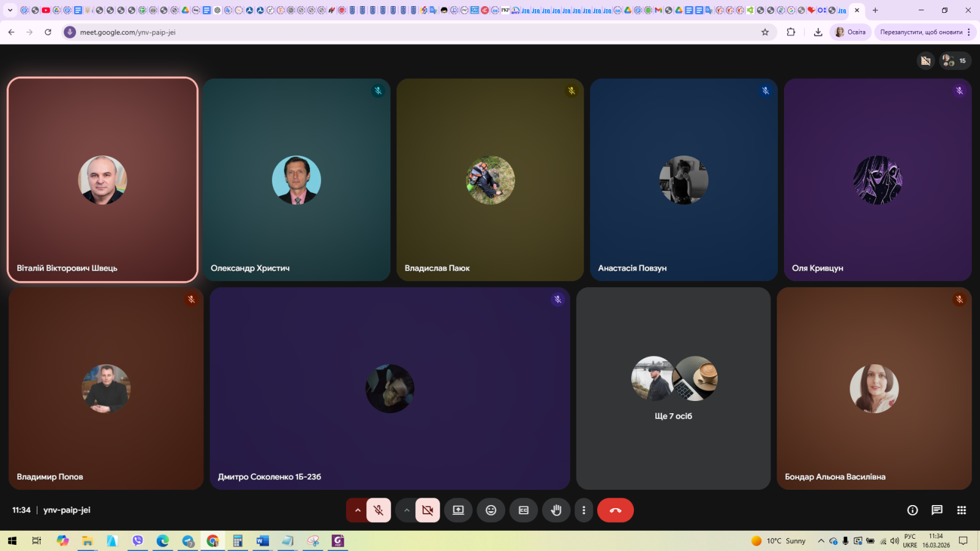Click the visual effects off icon at top right
Image resolution: width=980 pixels, height=551 pixels.
(x=925, y=61)
